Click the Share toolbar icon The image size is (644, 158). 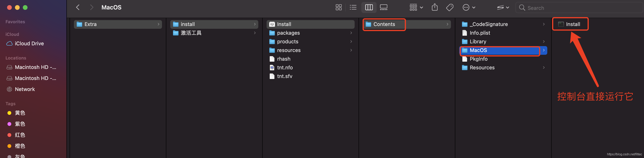435,7
